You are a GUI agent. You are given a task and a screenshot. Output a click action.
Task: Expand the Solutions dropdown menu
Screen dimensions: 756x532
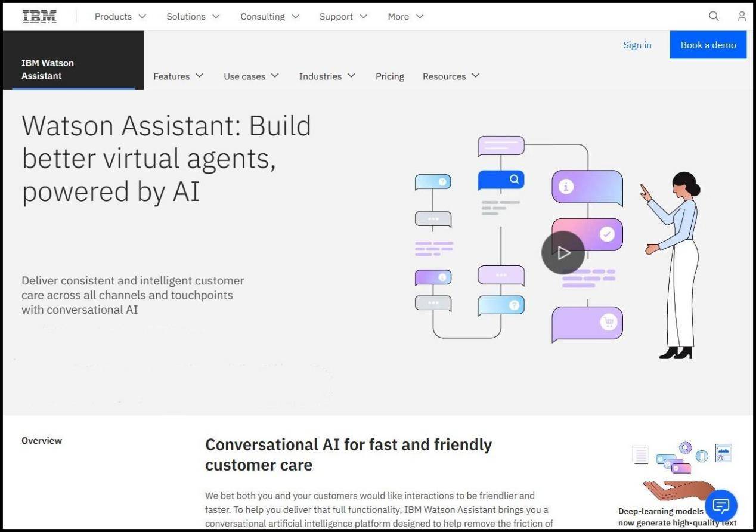pyautogui.click(x=193, y=17)
